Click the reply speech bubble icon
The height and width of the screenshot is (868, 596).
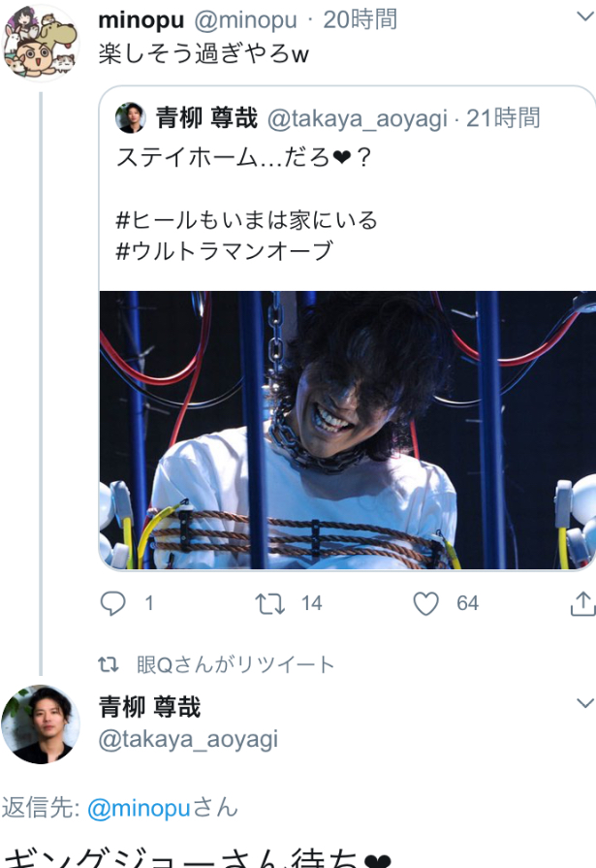[x=112, y=603]
